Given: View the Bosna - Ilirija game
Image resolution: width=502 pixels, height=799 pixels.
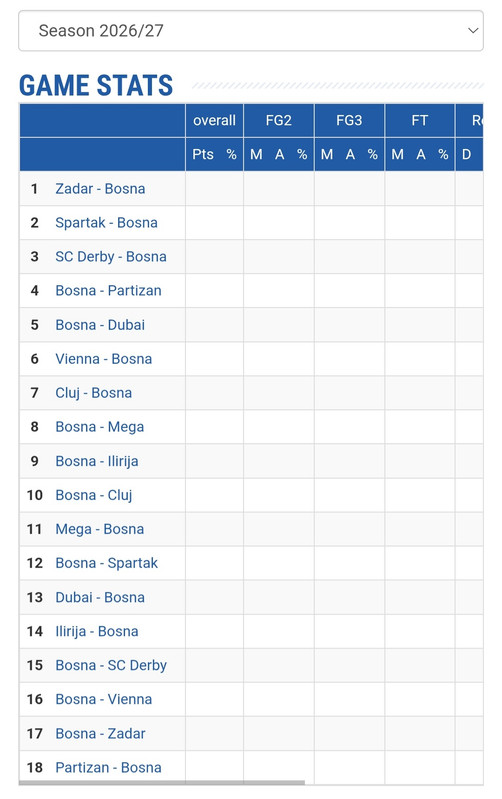Looking at the screenshot, I should (x=97, y=461).
